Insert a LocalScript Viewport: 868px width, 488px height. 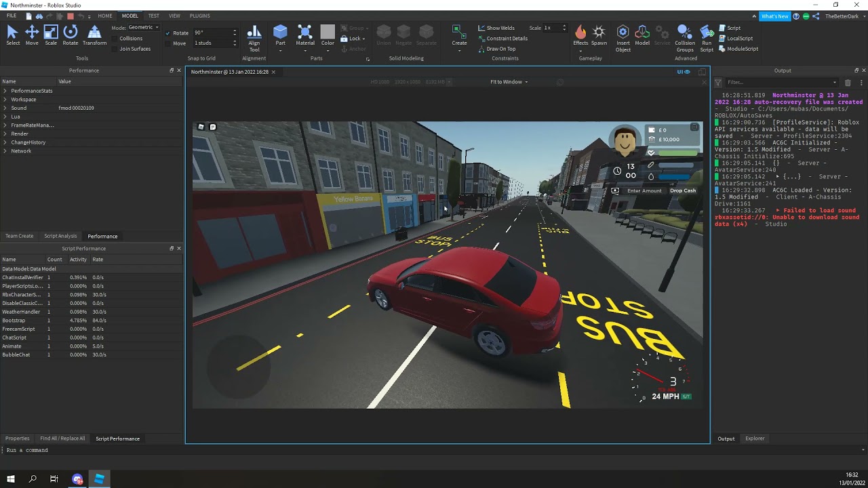click(736, 39)
